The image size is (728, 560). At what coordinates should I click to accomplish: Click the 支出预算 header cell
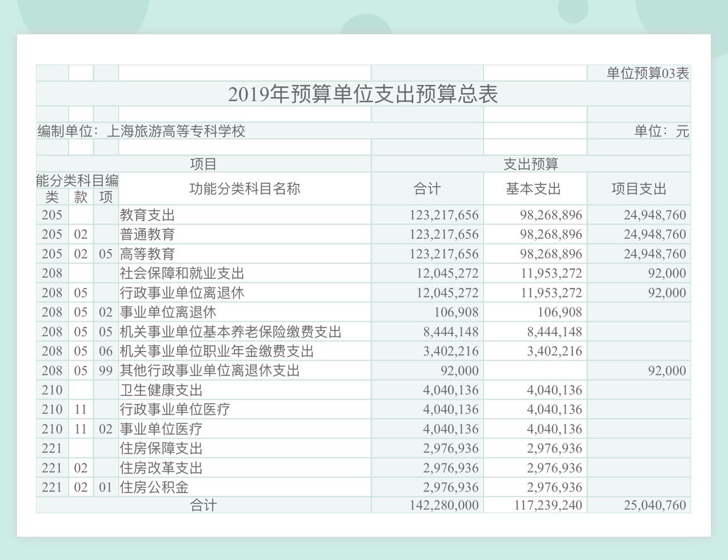pyautogui.click(x=531, y=165)
